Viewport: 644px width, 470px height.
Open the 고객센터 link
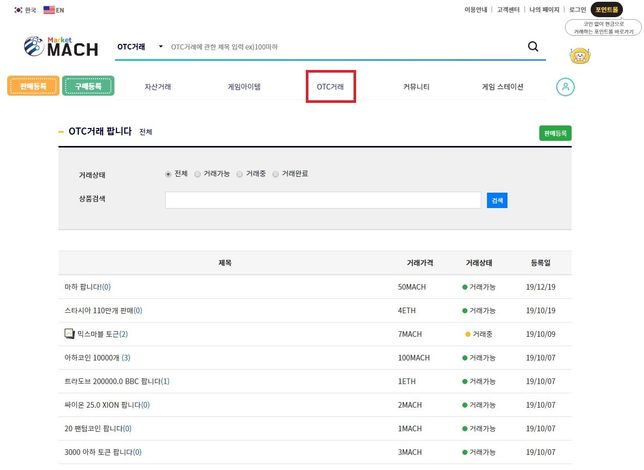(508, 9)
